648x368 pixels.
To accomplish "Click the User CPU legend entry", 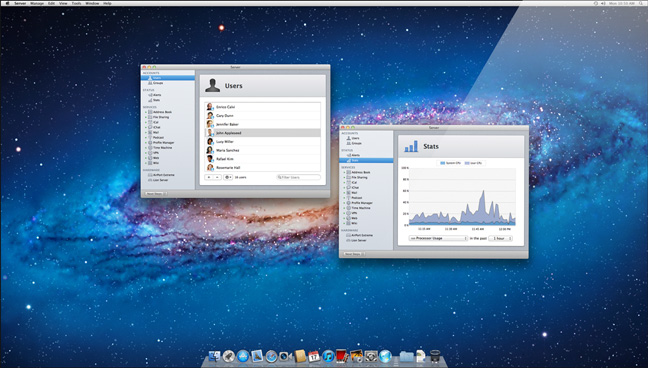I will [x=474, y=163].
